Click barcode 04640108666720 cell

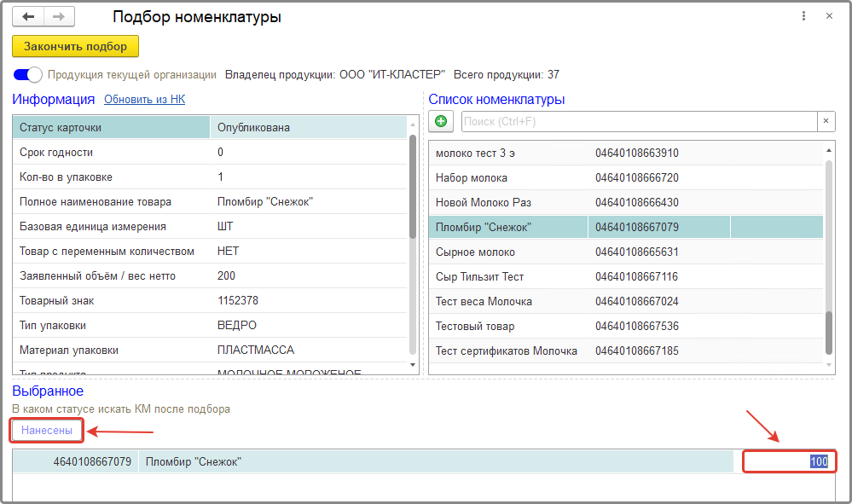pos(637,177)
